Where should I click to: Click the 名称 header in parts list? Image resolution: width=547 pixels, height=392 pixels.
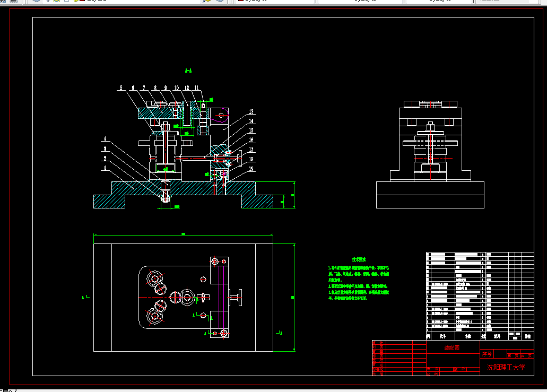[x=468, y=336]
